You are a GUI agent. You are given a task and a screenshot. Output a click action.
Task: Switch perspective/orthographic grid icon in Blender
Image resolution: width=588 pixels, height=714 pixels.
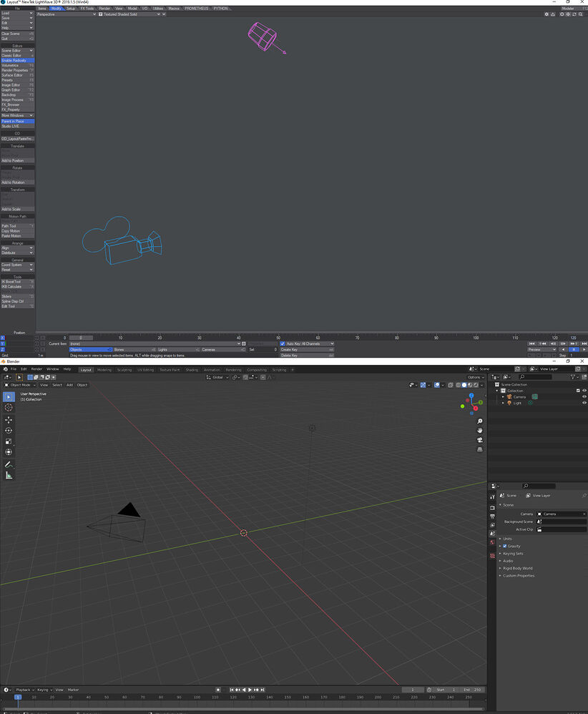tap(479, 449)
